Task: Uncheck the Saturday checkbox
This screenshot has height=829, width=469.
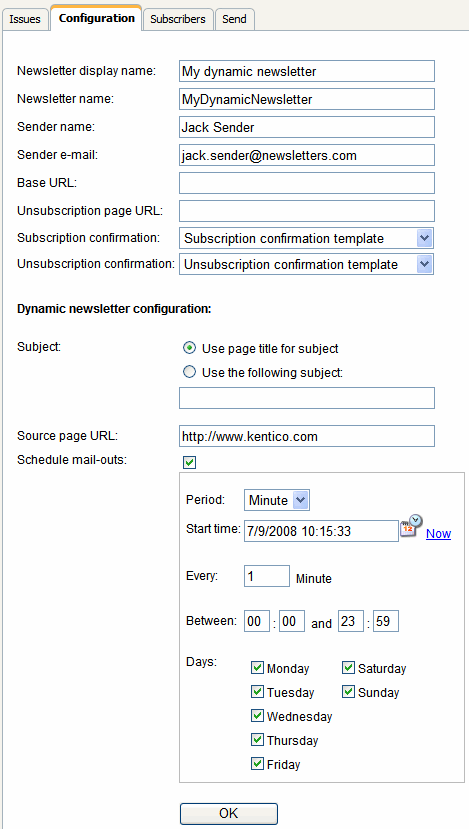Action: coord(348,668)
